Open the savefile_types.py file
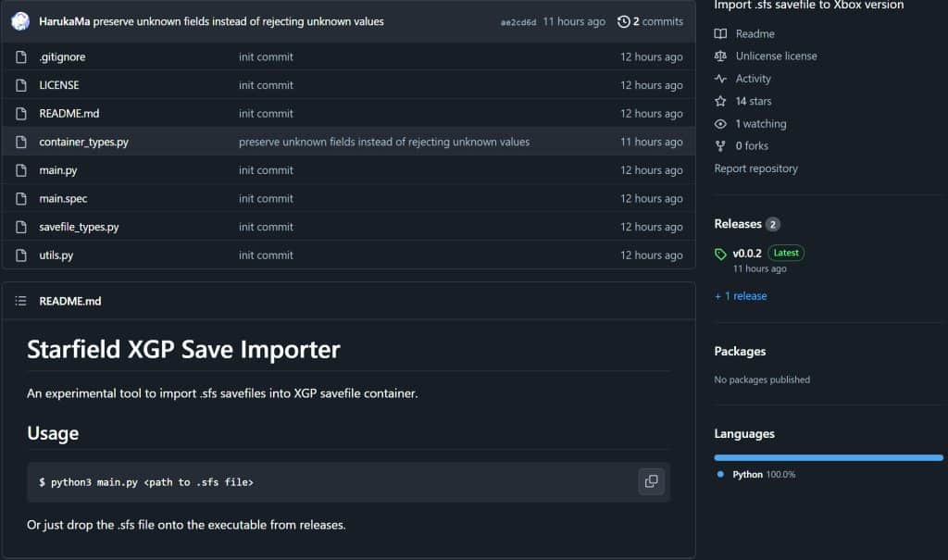Screen dimensions: 948x560 coord(80,227)
